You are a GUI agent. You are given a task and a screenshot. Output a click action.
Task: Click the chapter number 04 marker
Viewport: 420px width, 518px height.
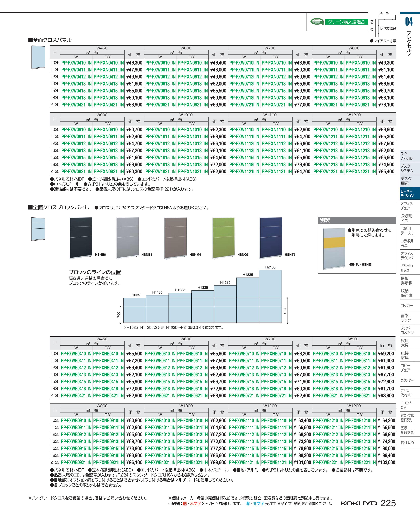coord(409,22)
